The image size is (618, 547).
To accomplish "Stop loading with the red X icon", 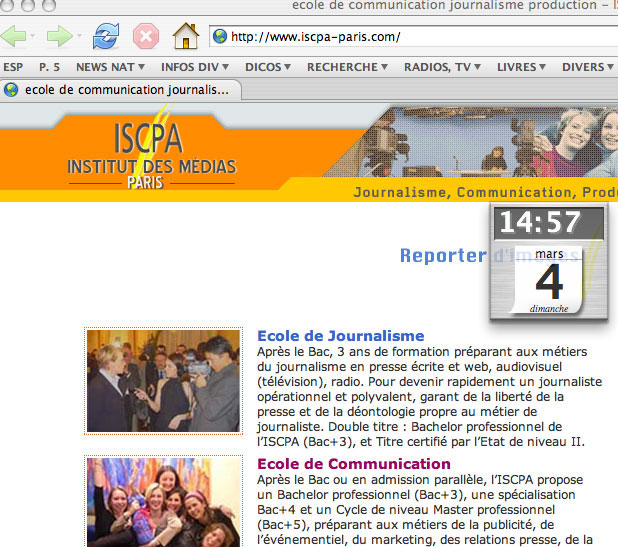I will coord(146,36).
